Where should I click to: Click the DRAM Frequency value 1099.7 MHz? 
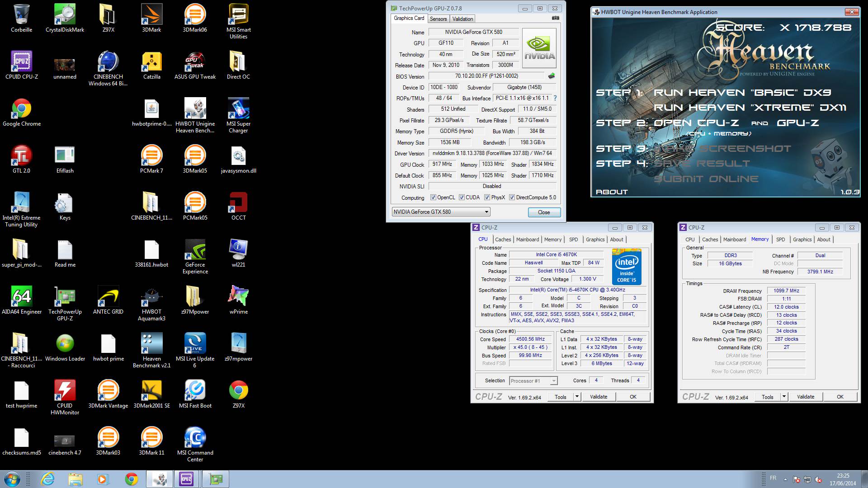point(786,291)
